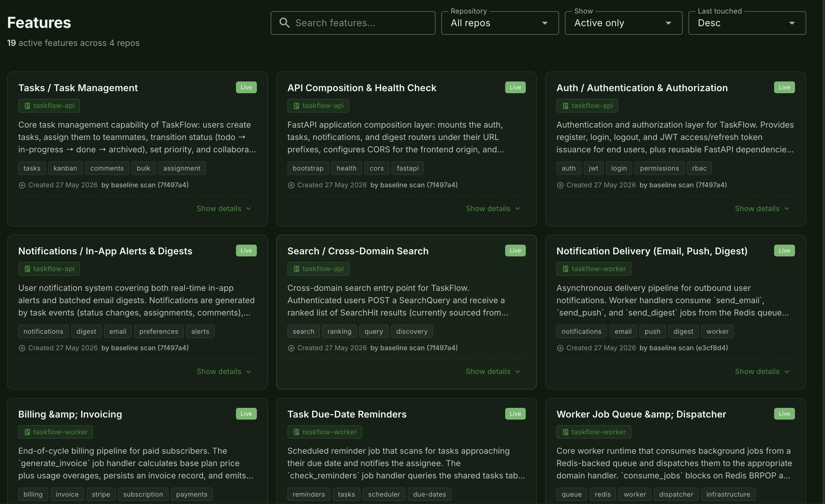Click Live badge on Notification Delivery card
Screen dimensions: 825x504
click(x=784, y=250)
